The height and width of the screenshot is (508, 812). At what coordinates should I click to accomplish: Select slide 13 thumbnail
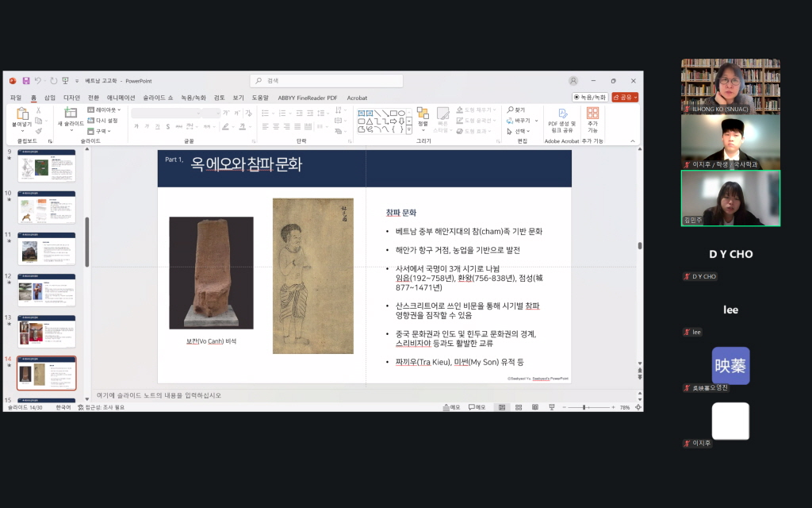pyautogui.click(x=47, y=332)
